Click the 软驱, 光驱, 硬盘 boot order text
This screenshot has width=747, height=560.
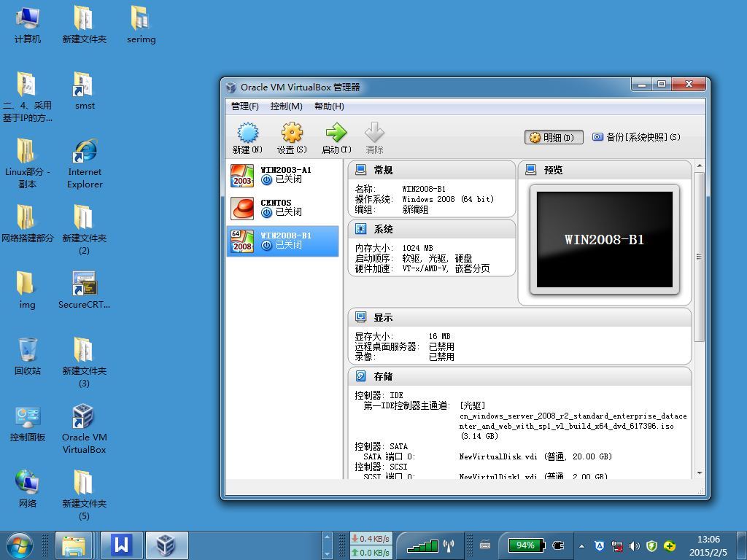click(x=437, y=258)
